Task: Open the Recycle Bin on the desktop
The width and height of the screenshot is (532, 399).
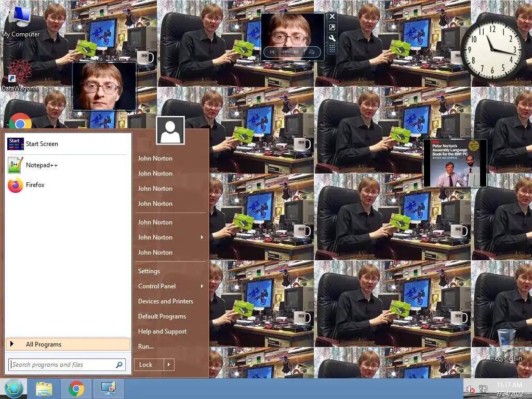Action: (x=506, y=345)
